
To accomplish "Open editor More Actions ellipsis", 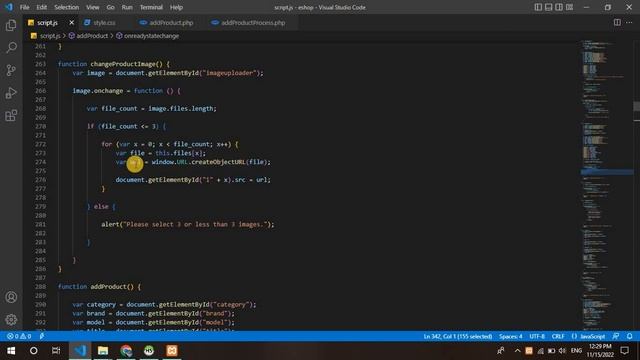I will click(x=629, y=22).
